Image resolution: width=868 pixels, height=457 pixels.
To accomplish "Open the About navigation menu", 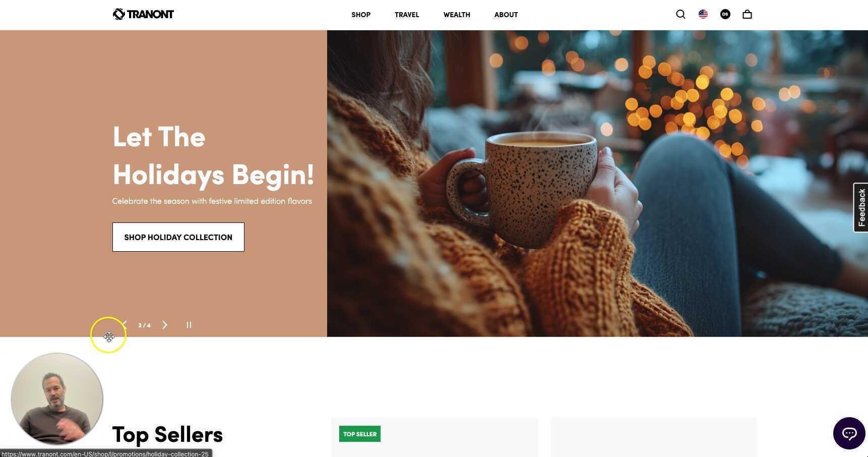I will pyautogui.click(x=506, y=15).
